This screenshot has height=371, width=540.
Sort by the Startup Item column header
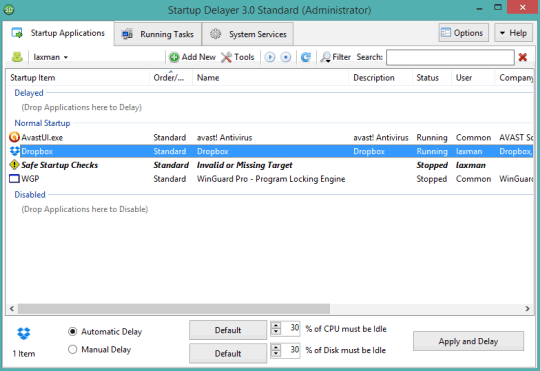(77, 78)
